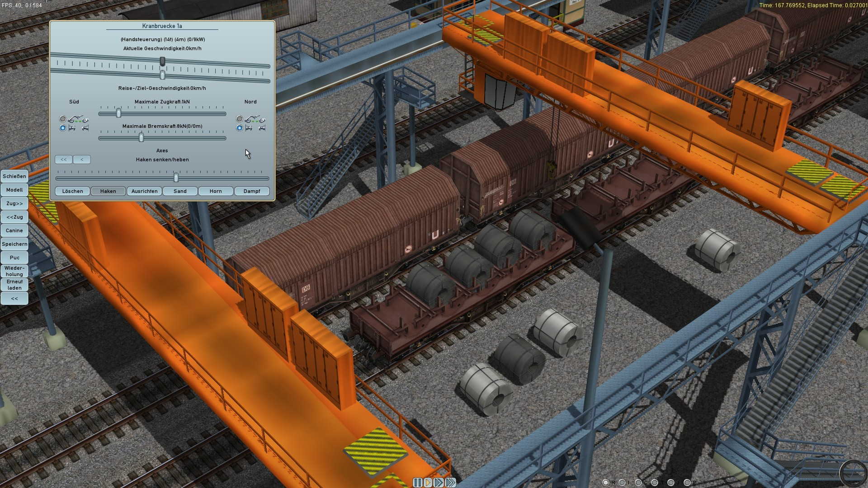The width and height of the screenshot is (868, 488).
Task: Click the compass wheel icon in corner
Action: [853, 473]
